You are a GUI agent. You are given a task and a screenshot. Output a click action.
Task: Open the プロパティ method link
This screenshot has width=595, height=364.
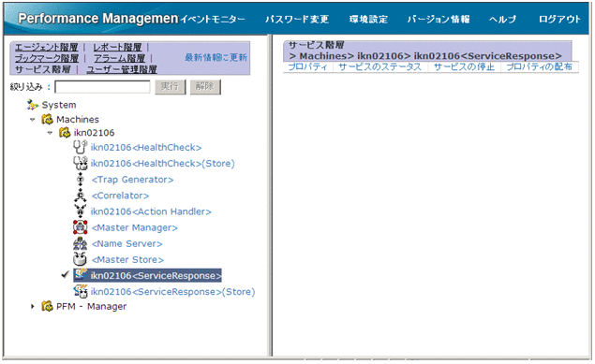point(307,66)
